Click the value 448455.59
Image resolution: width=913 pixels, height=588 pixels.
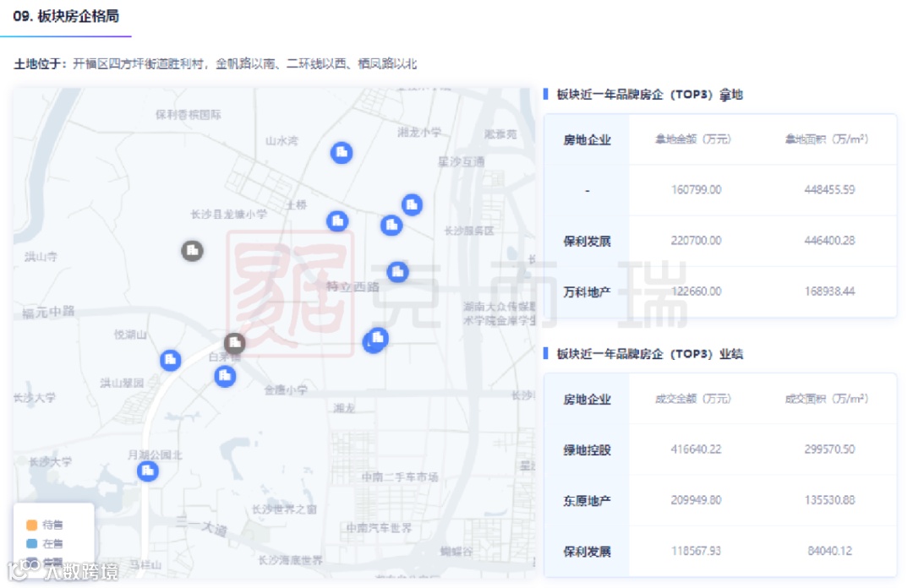pyautogui.click(x=829, y=190)
